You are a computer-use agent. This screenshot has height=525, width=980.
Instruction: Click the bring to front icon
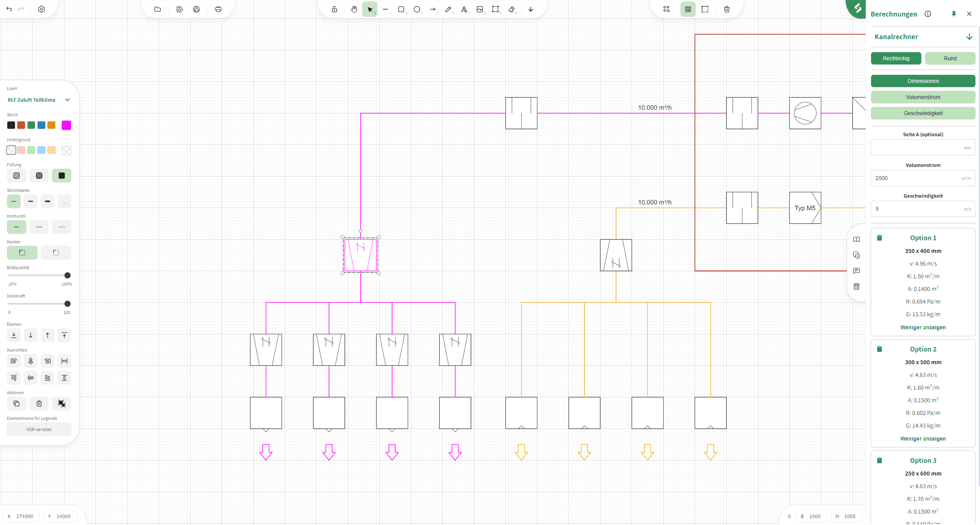[64, 335]
